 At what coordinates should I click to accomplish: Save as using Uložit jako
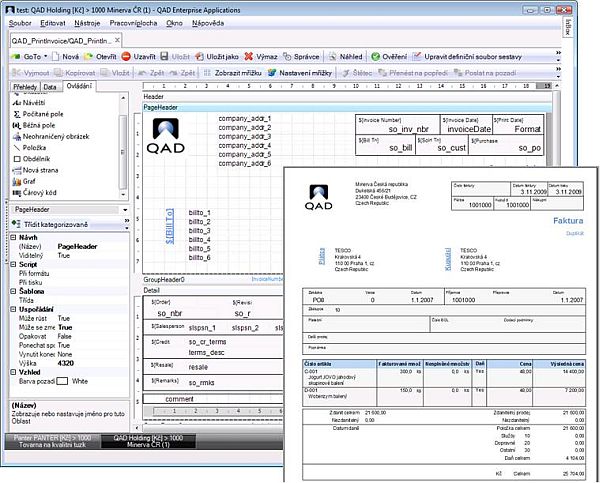pyautogui.click(x=217, y=57)
